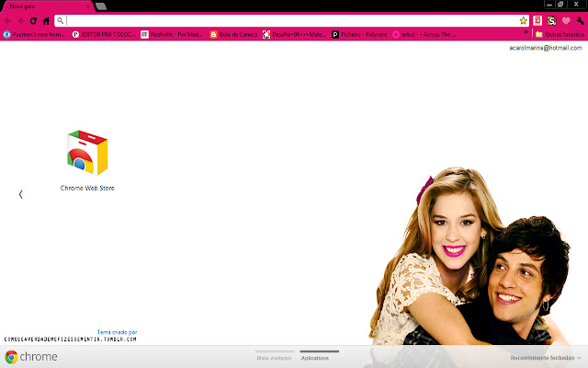Switch to Mais visitados section
588x368 pixels.
(274, 357)
